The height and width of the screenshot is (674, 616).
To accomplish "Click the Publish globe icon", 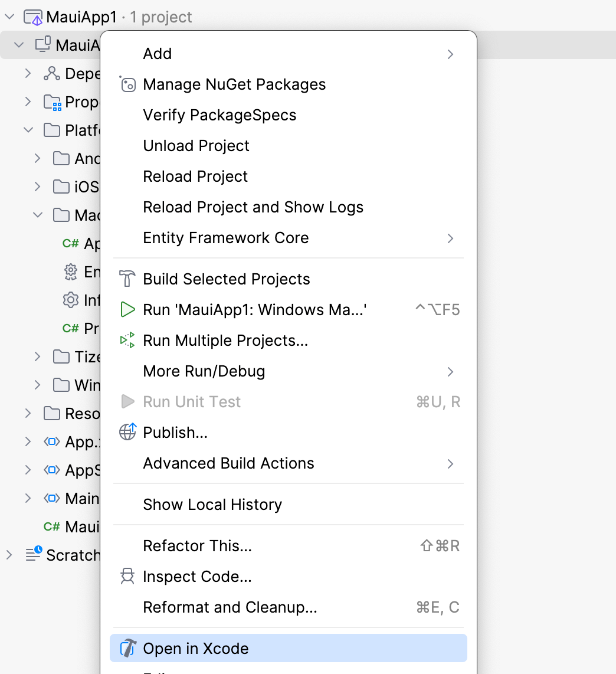I will coord(127,432).
